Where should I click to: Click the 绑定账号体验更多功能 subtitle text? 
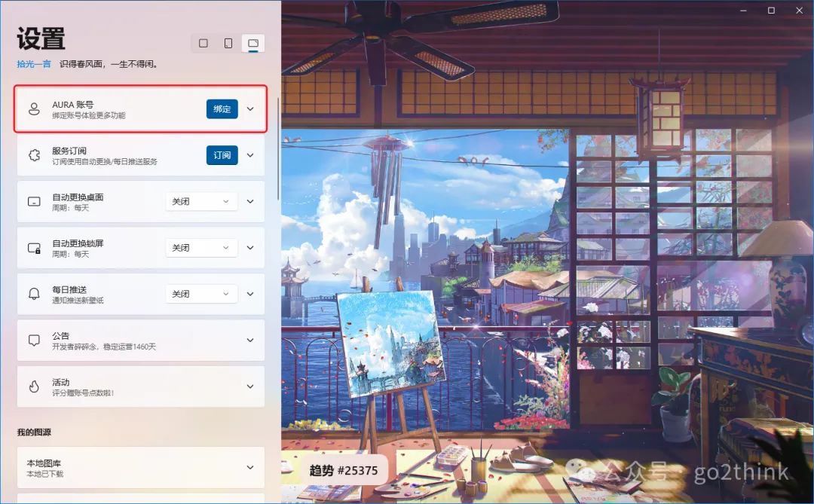tap(88, 115)
